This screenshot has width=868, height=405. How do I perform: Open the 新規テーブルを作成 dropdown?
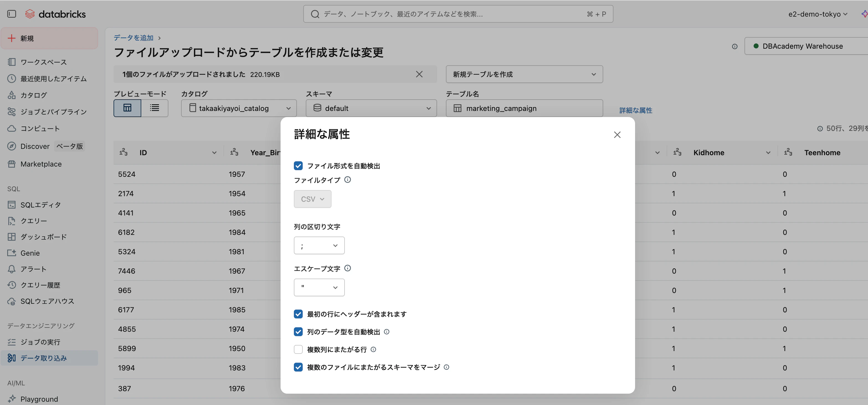[524, 74]
